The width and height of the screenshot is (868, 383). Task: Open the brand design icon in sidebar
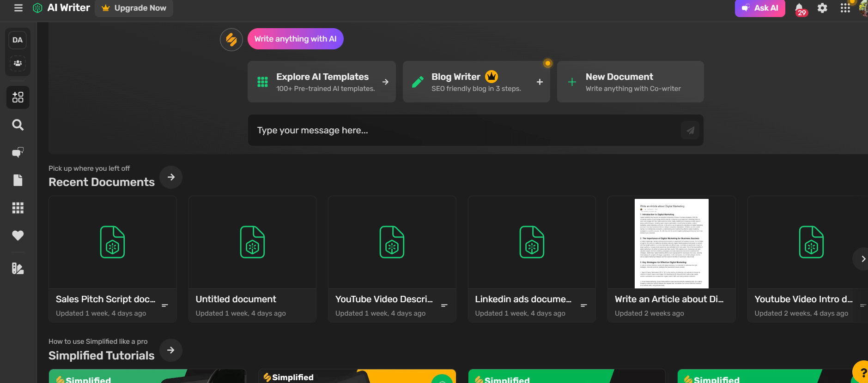click(x=18, y=269)
